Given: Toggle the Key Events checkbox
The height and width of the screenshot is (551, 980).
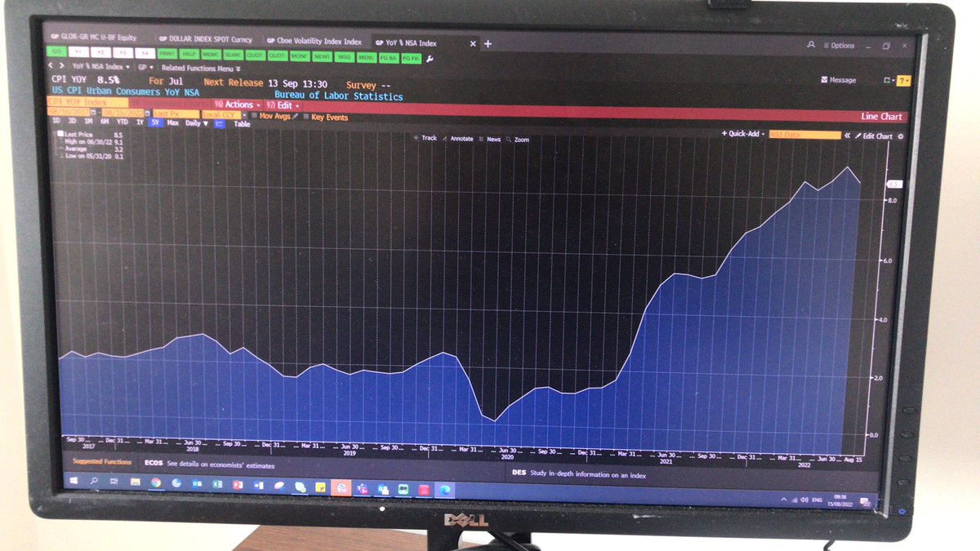Looking at the screenshot, I should coord(306,117).
